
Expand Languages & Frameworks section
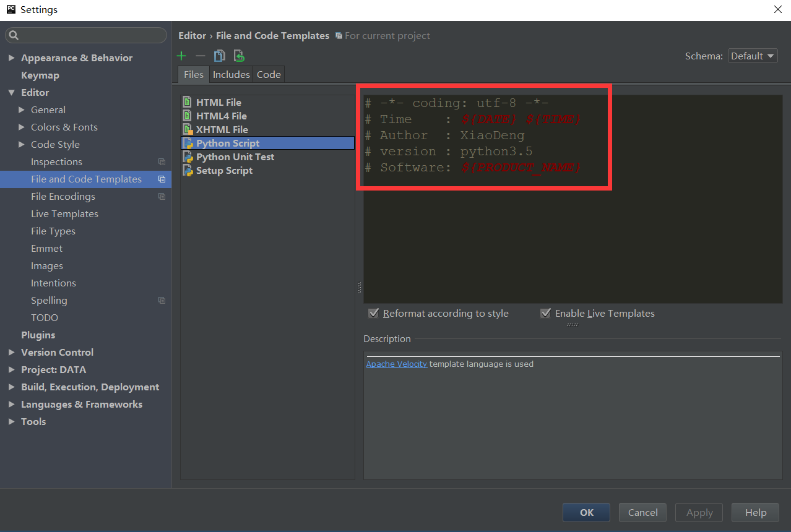[11, 404]
